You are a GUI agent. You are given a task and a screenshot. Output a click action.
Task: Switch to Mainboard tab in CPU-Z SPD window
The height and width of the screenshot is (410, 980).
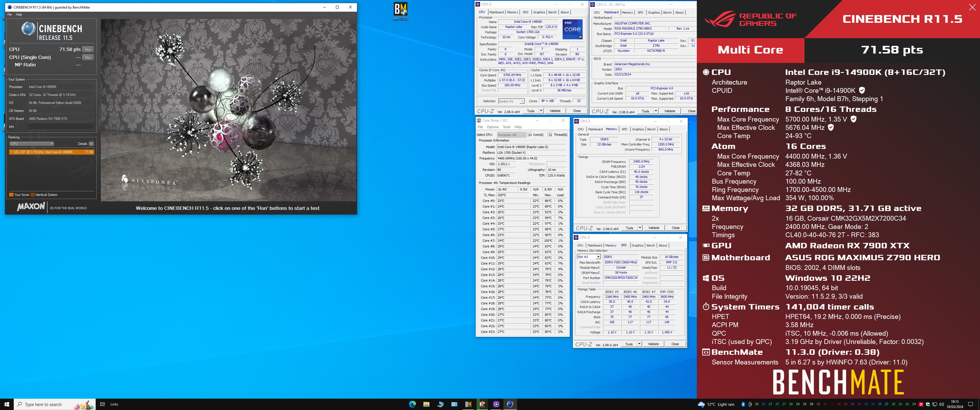click(x=595, y=245)
